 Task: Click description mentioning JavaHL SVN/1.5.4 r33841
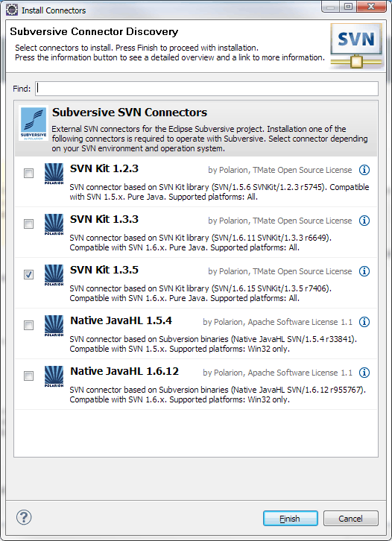[x=213, y=344]
